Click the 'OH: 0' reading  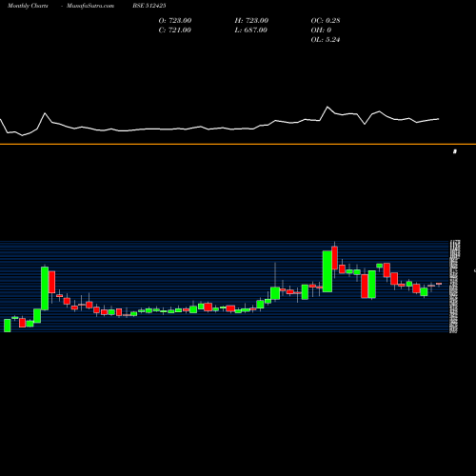[x=321, y=30]
